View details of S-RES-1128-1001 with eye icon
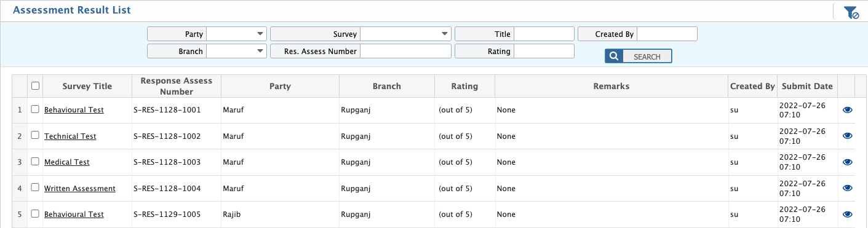The image size is (868, 228). tap(847, 110)
